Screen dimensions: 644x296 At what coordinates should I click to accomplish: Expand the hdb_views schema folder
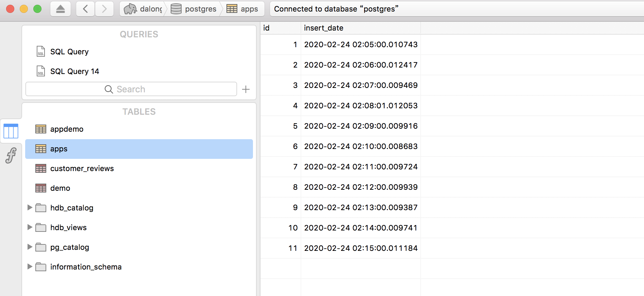[30, 227]
